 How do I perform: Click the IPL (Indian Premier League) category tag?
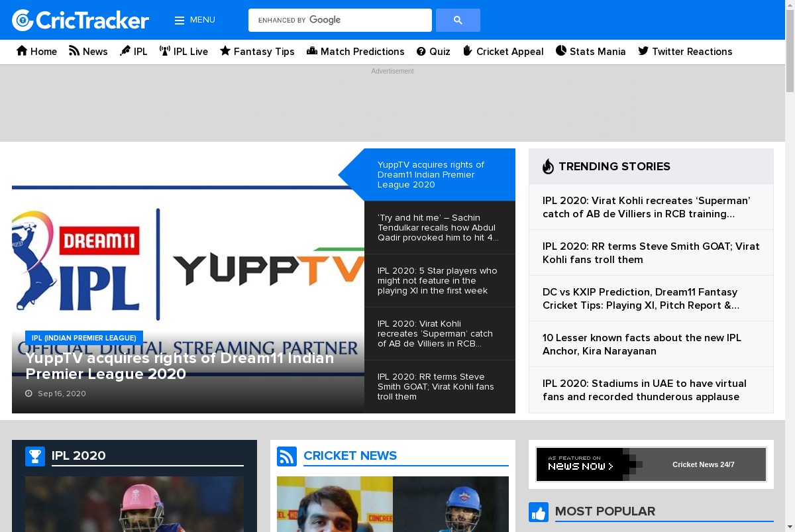coord(84,338)
